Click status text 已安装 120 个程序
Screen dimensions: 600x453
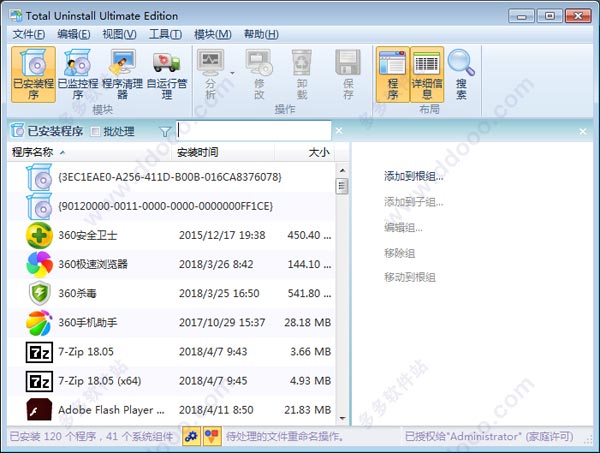click(x=52, y=437)
